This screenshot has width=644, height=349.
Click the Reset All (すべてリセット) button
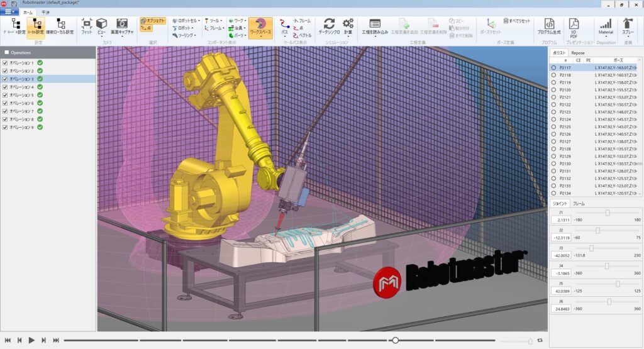(x=517, y=21)
